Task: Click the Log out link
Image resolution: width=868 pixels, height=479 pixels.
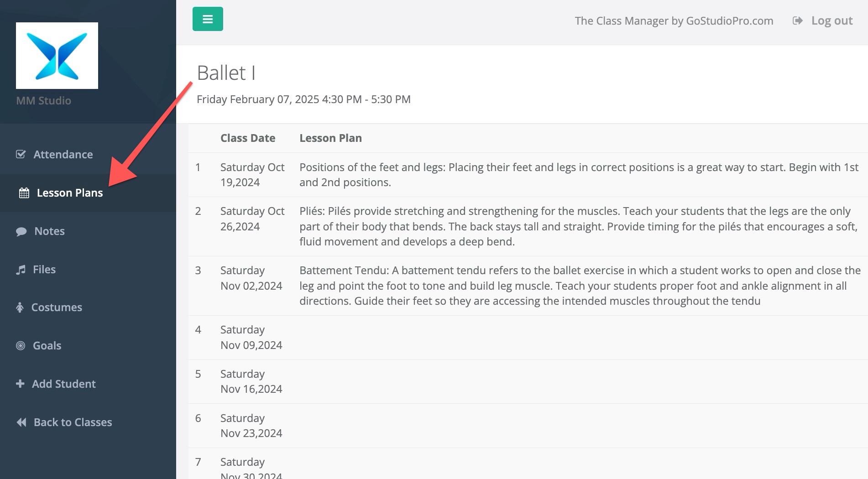Action: (x=831, y=21)
